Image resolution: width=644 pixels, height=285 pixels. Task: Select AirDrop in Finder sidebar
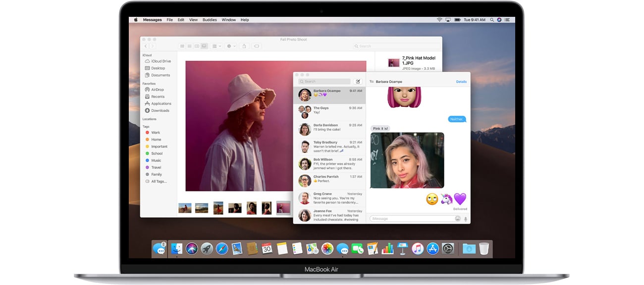coord(155,90)
